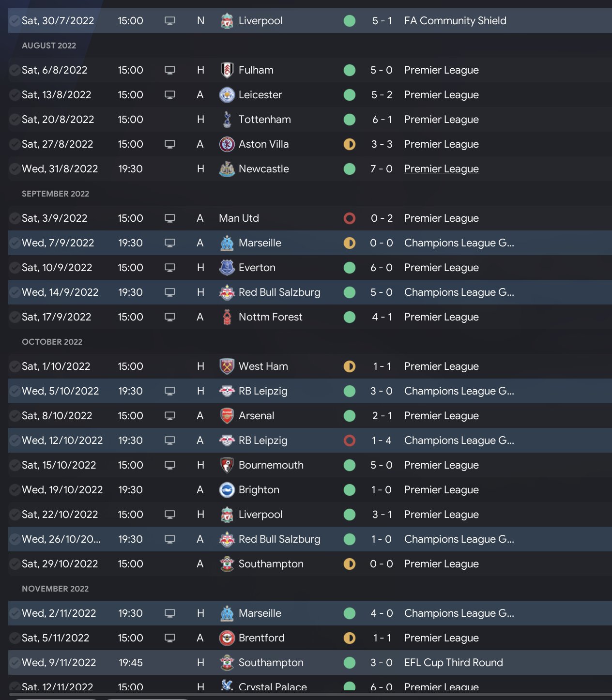The image size is (612, 700).
Task: Click the FA Community Shield competition name
Action: point(455,21)
